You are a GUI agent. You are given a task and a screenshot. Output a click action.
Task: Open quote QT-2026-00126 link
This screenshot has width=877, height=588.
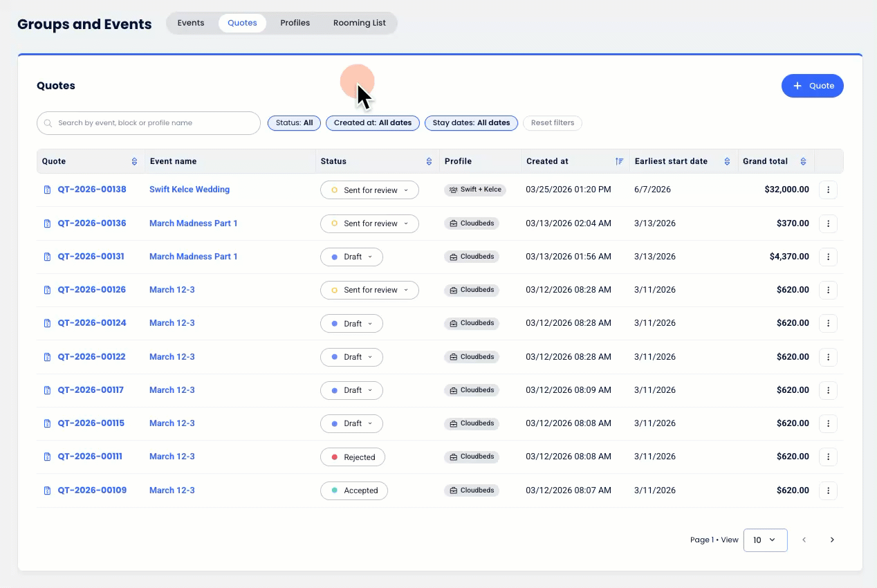coord(91,290)
